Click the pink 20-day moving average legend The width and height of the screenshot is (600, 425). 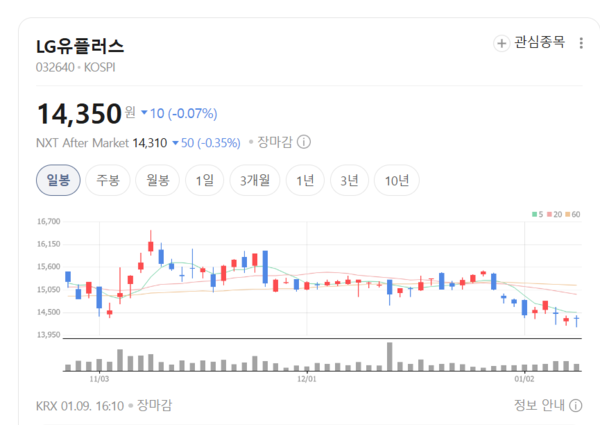click(554, 214)
